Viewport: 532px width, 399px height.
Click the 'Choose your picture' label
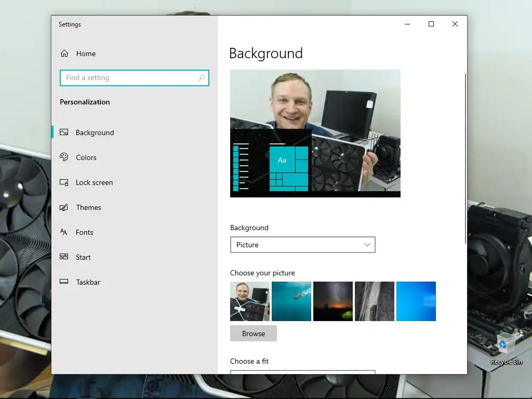tap(262, 273)
